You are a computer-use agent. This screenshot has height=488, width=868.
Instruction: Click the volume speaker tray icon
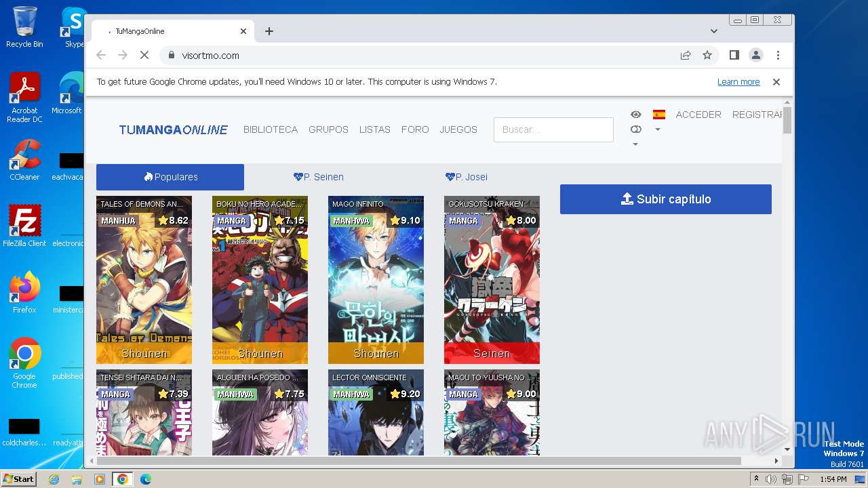(x=771, y=479)
